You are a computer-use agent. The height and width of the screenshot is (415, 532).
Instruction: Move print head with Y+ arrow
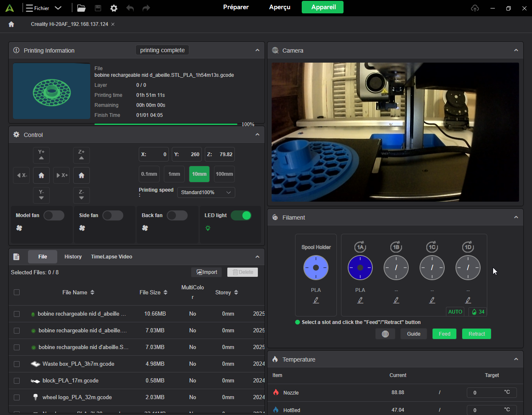coord(41,155)
